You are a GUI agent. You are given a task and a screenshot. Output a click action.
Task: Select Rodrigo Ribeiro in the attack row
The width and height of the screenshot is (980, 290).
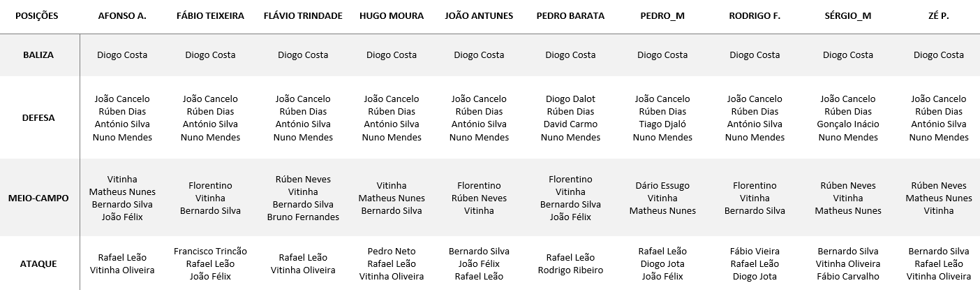[570, 270]
